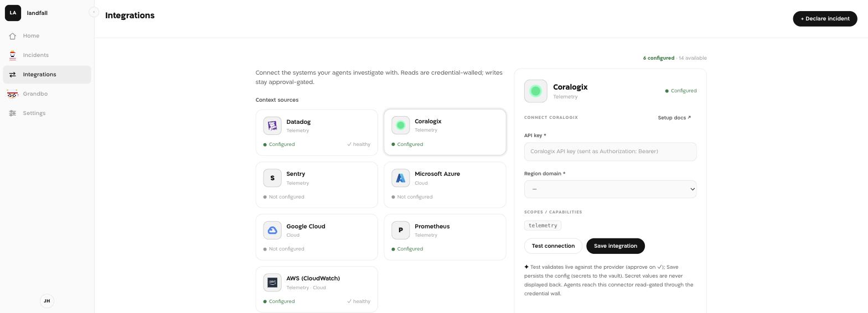Click the Coralogix card green logo
Viewport: 868px width, 313px height.
pos(401,126)
